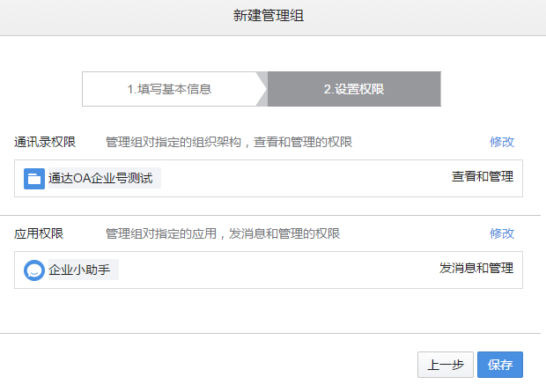
Task: Click the arrow divider between the two steps
Action: point(262,89)
